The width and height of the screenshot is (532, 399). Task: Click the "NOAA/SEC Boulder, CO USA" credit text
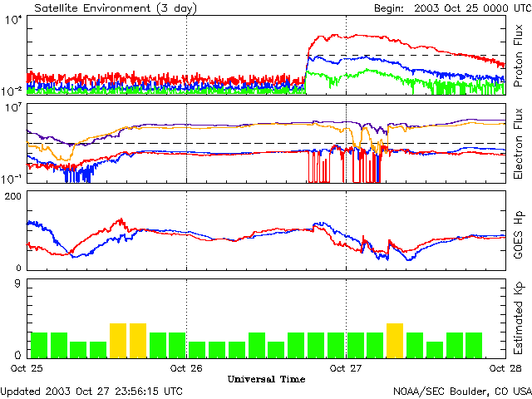pos(462,391)
